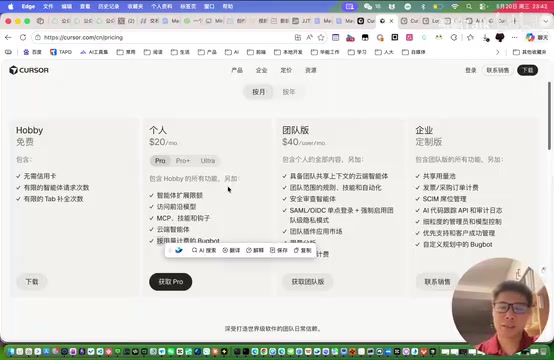Open the Edge menu in the macOS menu bar
Image resolution: width=554 pixels, height=360 pixels.
click(x=28, y=6)
